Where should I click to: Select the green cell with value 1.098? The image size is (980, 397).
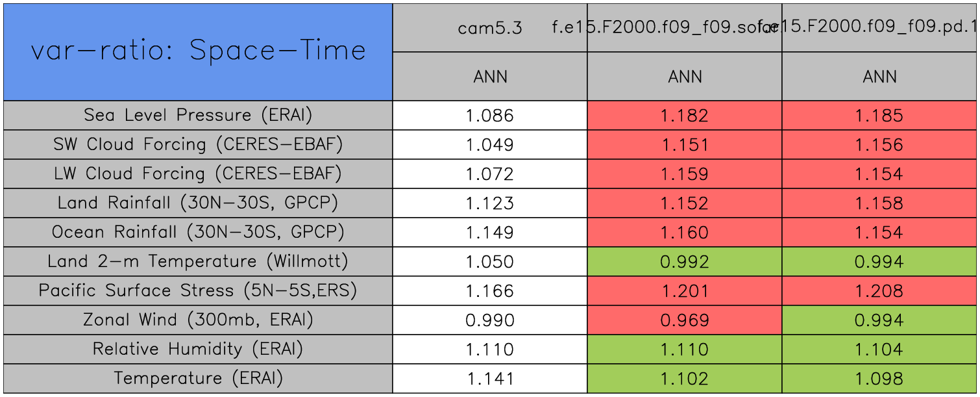[879, 379]
